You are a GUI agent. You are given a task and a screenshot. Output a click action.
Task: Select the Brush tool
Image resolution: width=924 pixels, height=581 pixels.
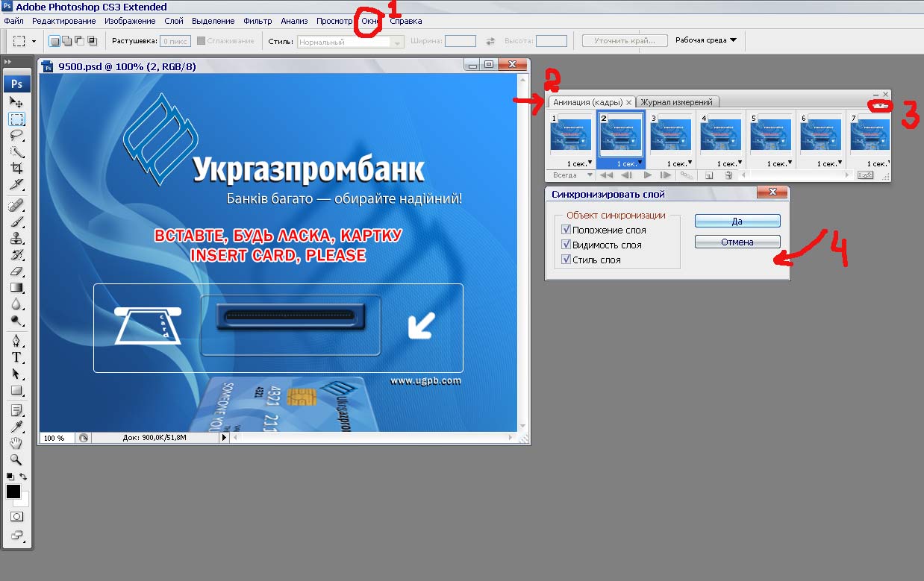coord(16,222)
